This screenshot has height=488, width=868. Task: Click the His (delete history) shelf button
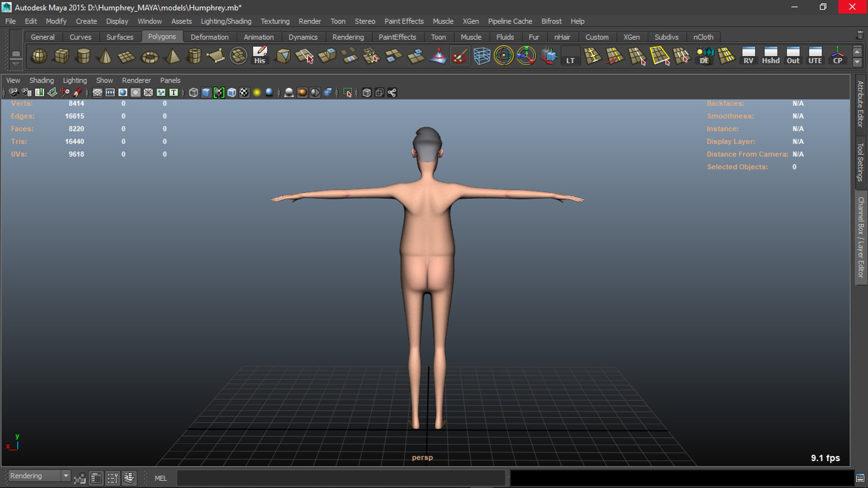260,56
